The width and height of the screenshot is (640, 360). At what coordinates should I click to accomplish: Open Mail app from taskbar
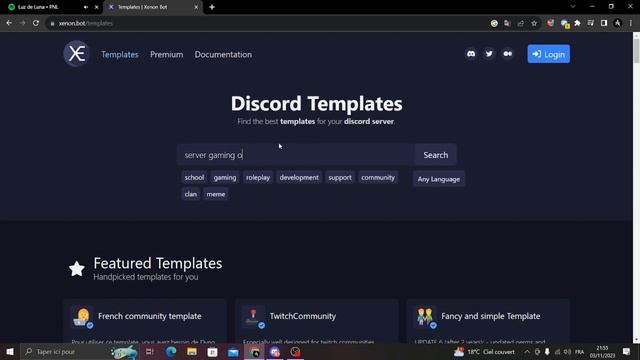233,351
